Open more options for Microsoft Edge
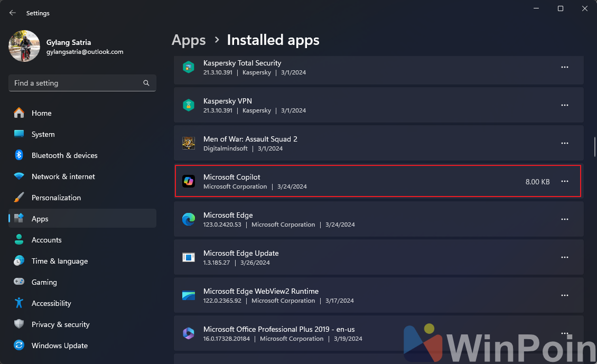This screenshot has height=364, width=597. click(564, 219)
